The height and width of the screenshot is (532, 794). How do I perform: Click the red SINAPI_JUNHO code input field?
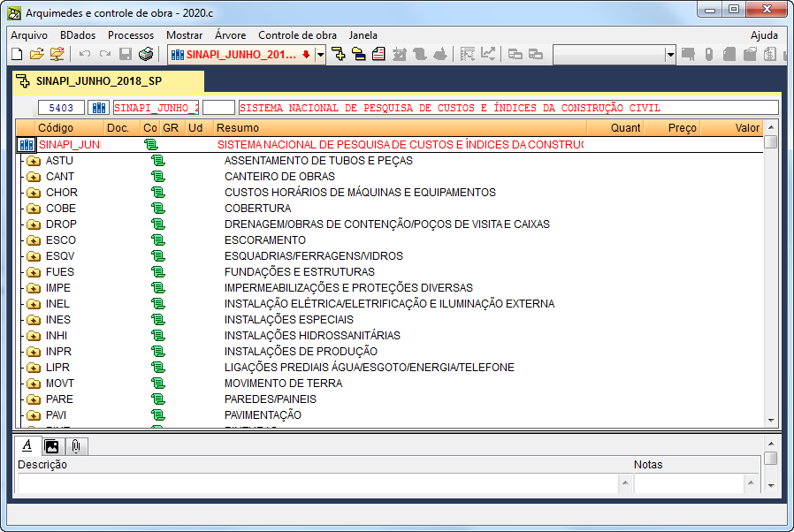tap(156, 108)
